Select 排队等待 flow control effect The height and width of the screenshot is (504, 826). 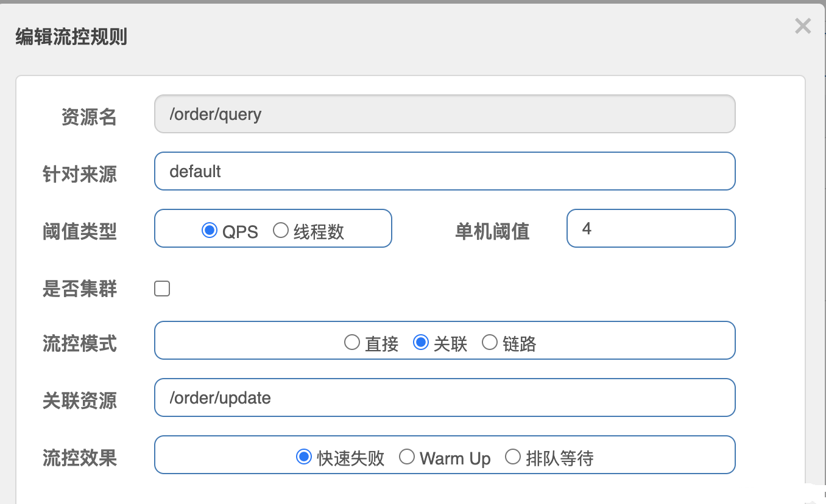pyautogui.click(x=513, y=457)
